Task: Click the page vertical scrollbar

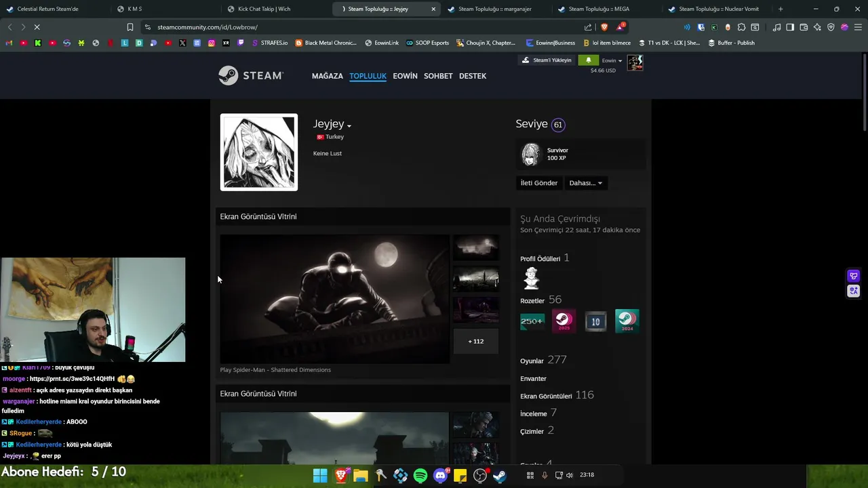Action: coord(864,91)
